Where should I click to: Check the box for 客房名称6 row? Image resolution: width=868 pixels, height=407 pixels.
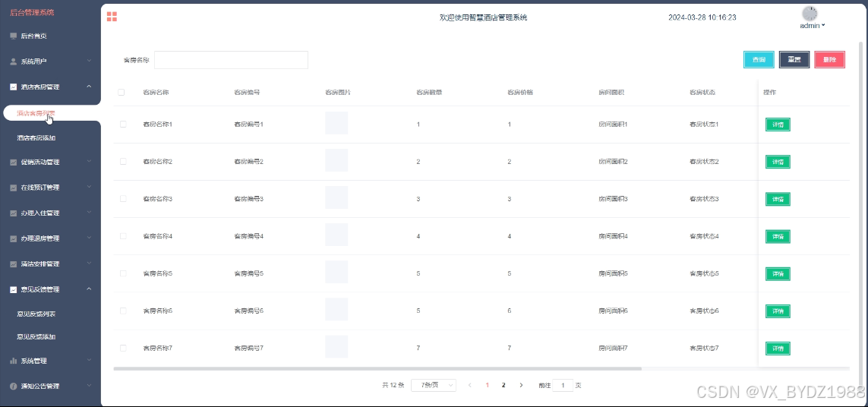click(x=123, y=311)
